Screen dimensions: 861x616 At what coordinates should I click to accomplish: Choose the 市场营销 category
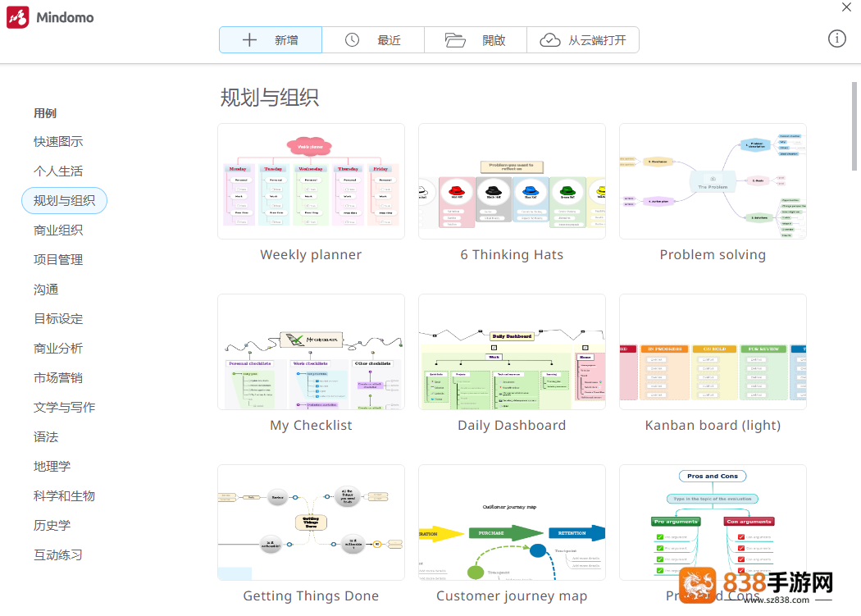[58, 378]
